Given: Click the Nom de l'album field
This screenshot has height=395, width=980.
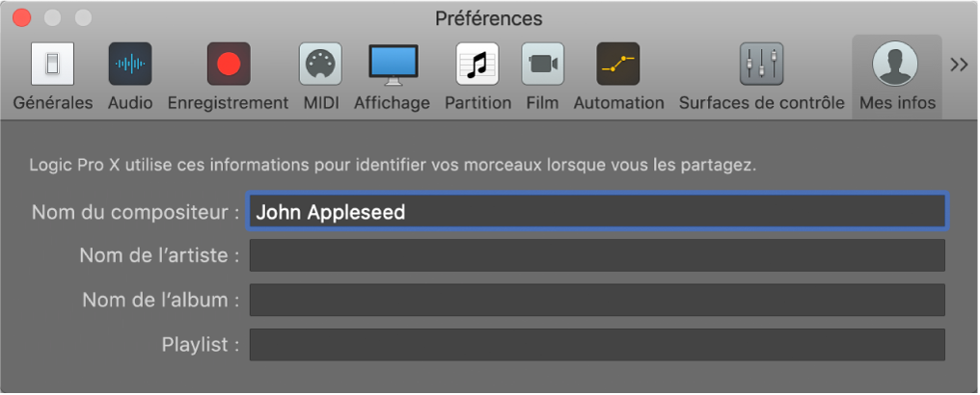Looking at the screenshot, I should pos(597,300).
